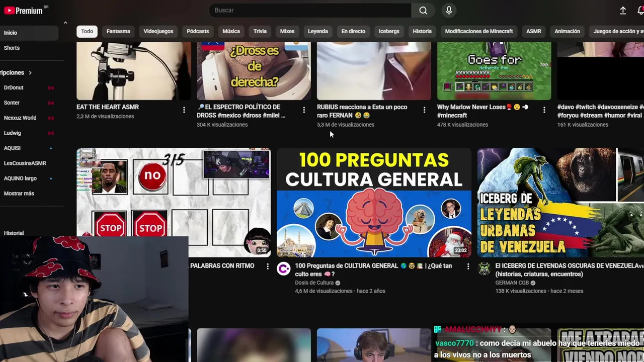Select the Pódcasts filter chip
Viewport: 644px width, 362px height.
198,31
